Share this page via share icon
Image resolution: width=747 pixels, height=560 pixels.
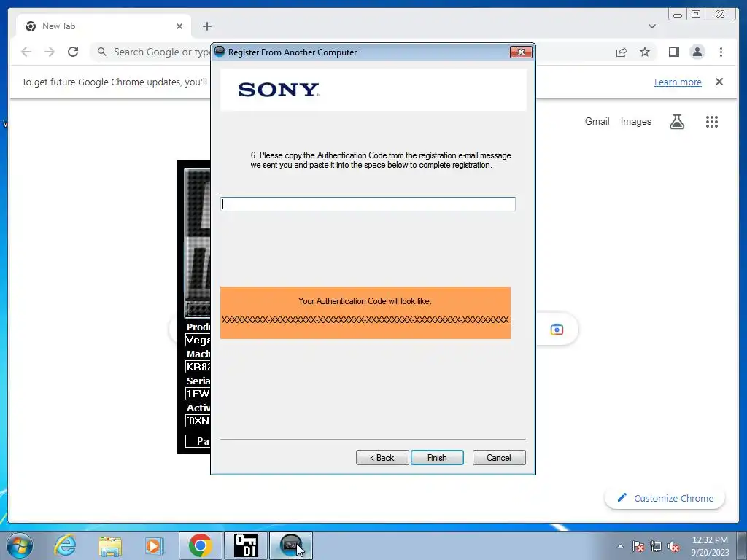coord(622,52)
